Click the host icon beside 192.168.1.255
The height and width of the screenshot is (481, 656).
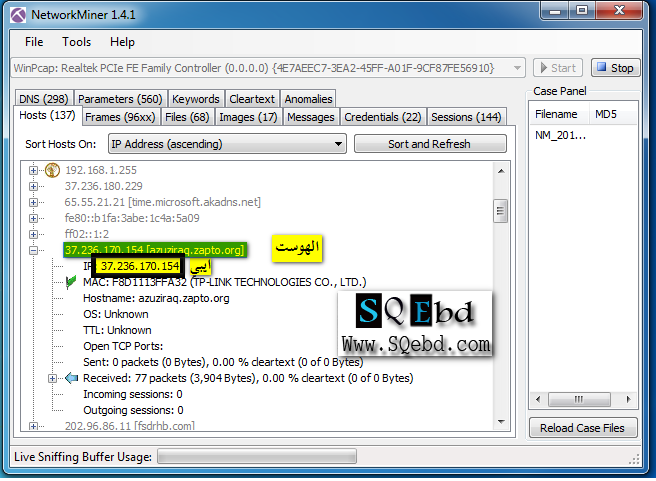pos(51,169)
